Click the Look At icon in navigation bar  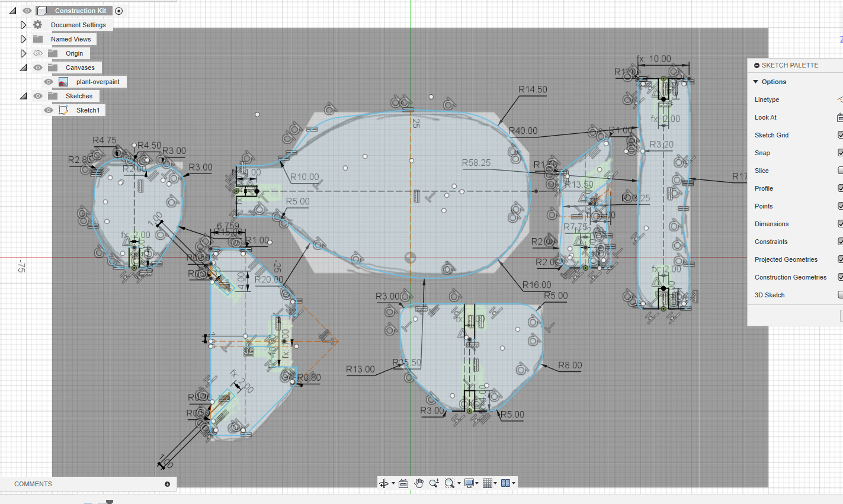point(403,483)
